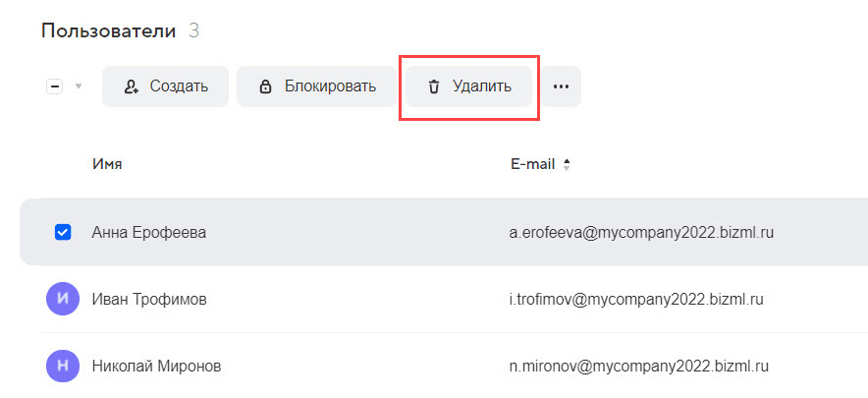Click the add-user icon on Создать
The image size is (868, 398).
132,86
